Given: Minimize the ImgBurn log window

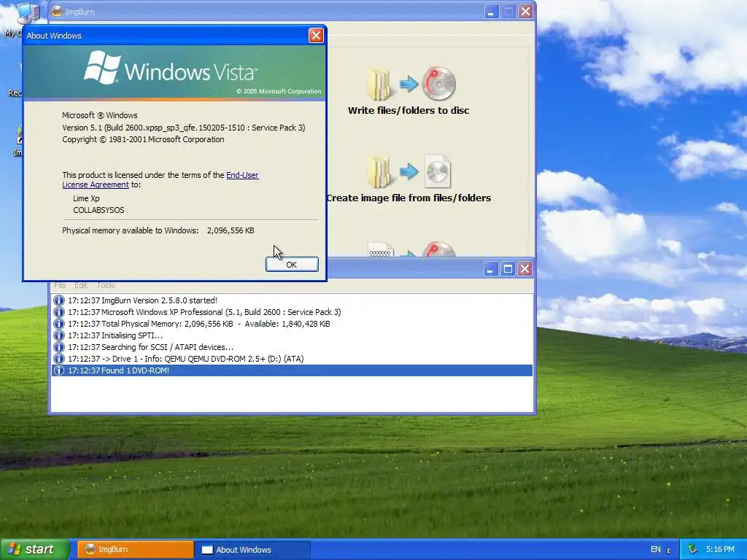Looking at the screenshot, I should tap(491, 268).
